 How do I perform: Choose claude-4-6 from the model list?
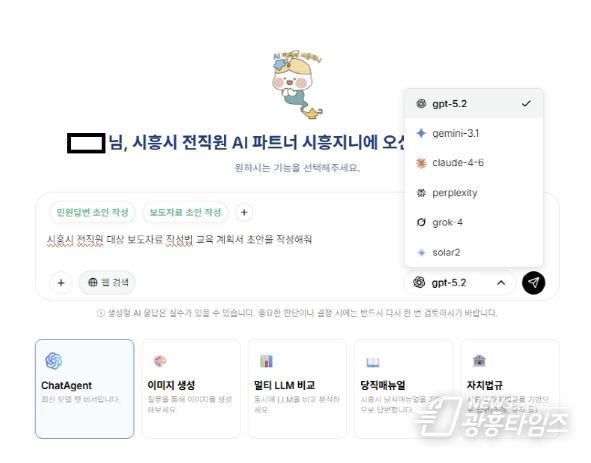[x=474, y=163]
